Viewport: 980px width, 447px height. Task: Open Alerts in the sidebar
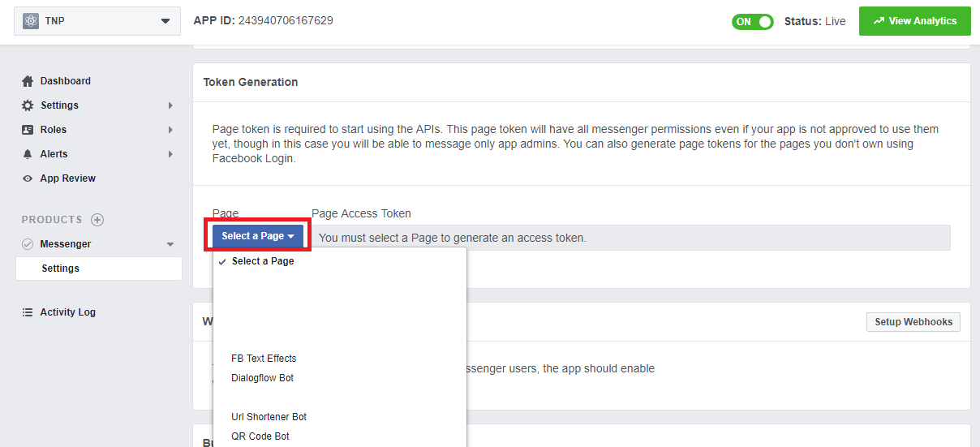pos(54,154)
